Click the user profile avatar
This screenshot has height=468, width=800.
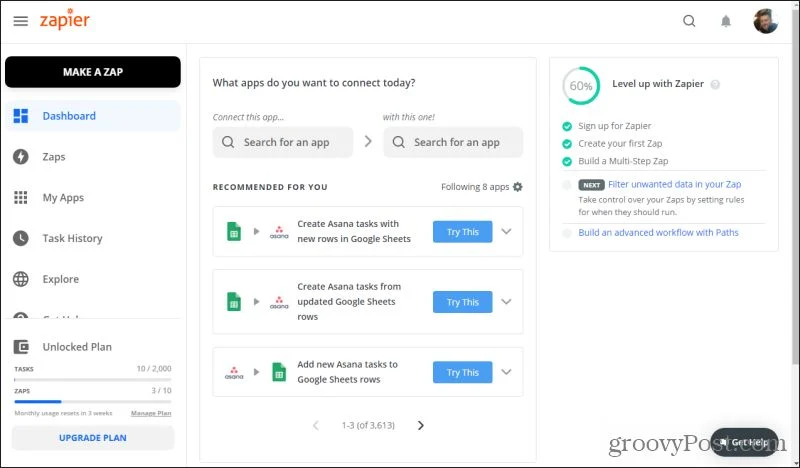pos(765,21)
